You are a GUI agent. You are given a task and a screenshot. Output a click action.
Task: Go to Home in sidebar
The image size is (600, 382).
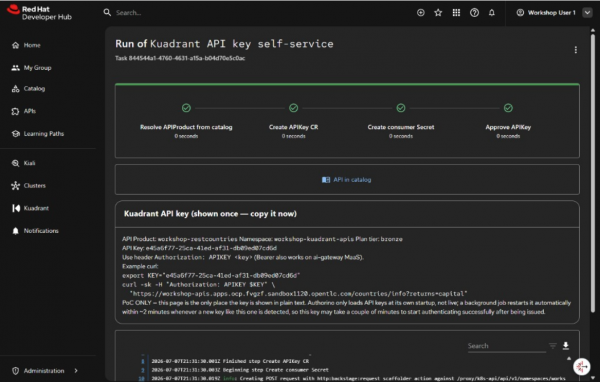[32, 45]
